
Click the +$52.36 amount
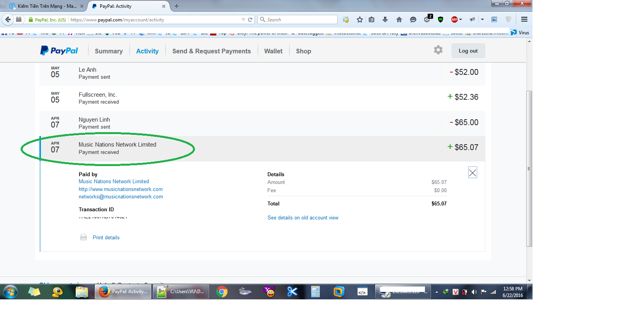click(463, 97)
